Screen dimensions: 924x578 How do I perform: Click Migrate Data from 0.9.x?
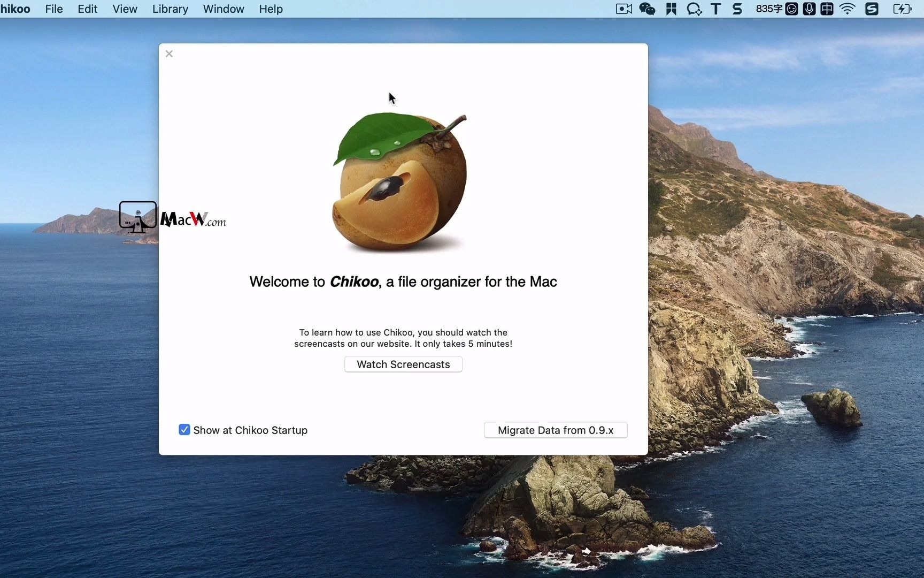(x=555, y=430)
